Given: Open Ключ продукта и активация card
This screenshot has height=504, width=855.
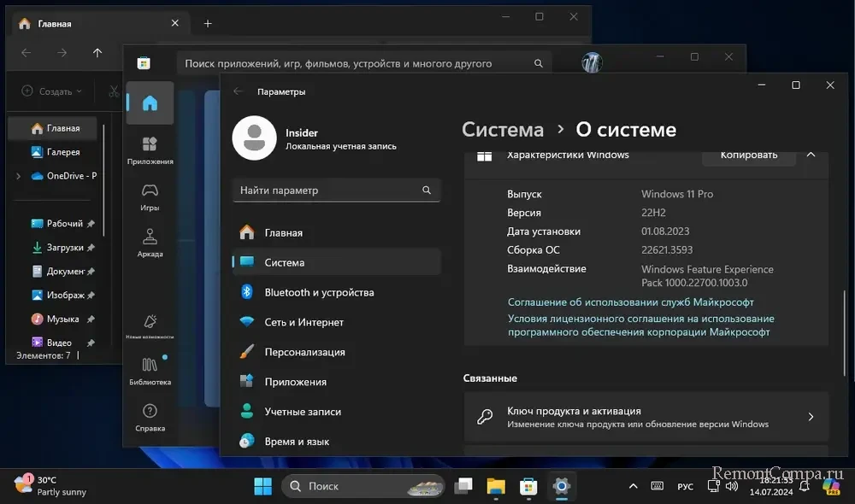Looking at the screenshot, I should [x=646, y=417].
